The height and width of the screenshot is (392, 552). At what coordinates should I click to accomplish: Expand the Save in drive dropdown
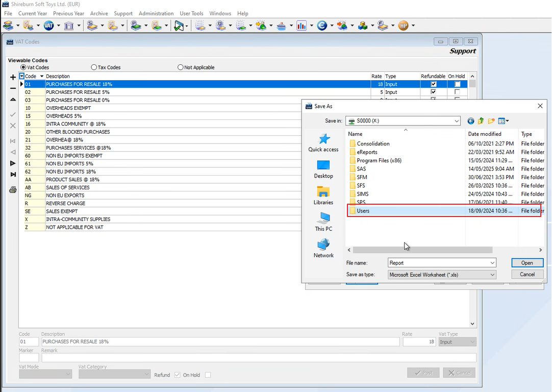coord(456,121)
